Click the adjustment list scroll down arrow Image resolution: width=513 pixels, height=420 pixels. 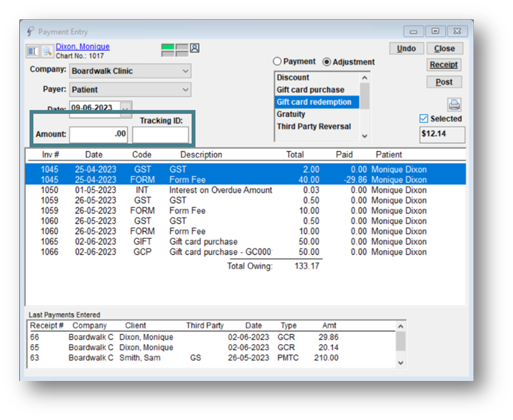click(365, 136)
